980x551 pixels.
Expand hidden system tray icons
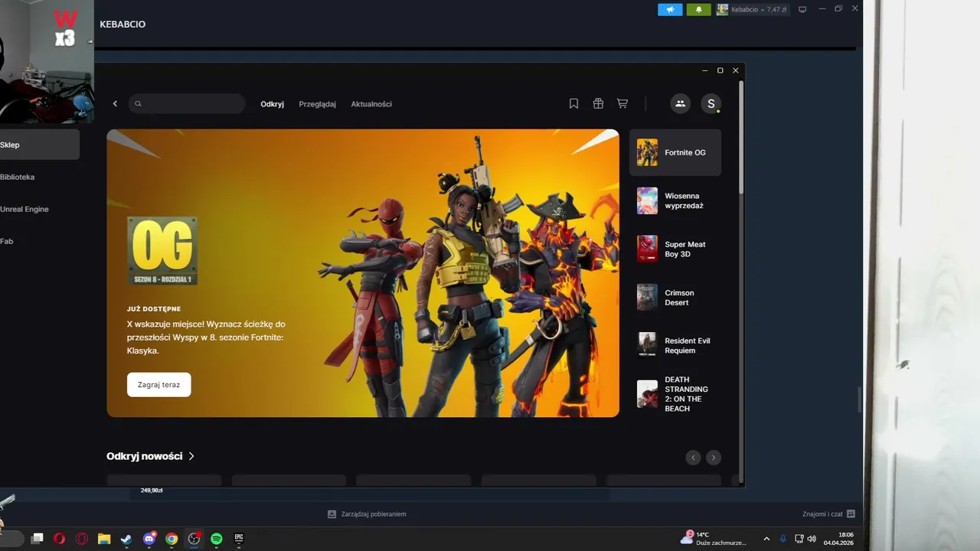766,539
